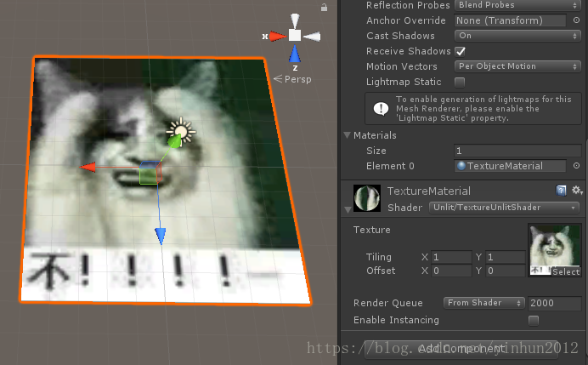
Task: Click the TextureMaterial header title
Action: [x=429, y=191]
